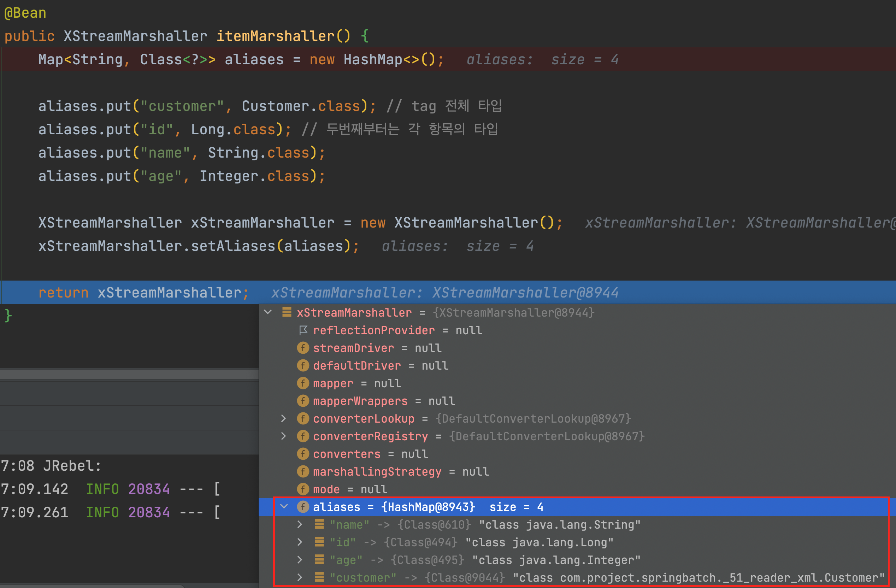The height and width of the screenshot is (588, 896).
Task: Click the marshallingStrategy field icon
Action: click(x=303, y=471)
